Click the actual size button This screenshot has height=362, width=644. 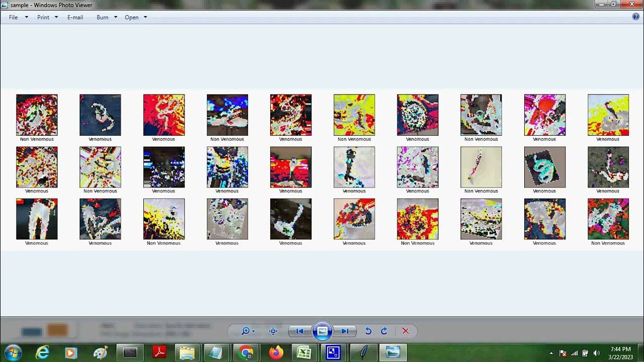click(273, 331)
